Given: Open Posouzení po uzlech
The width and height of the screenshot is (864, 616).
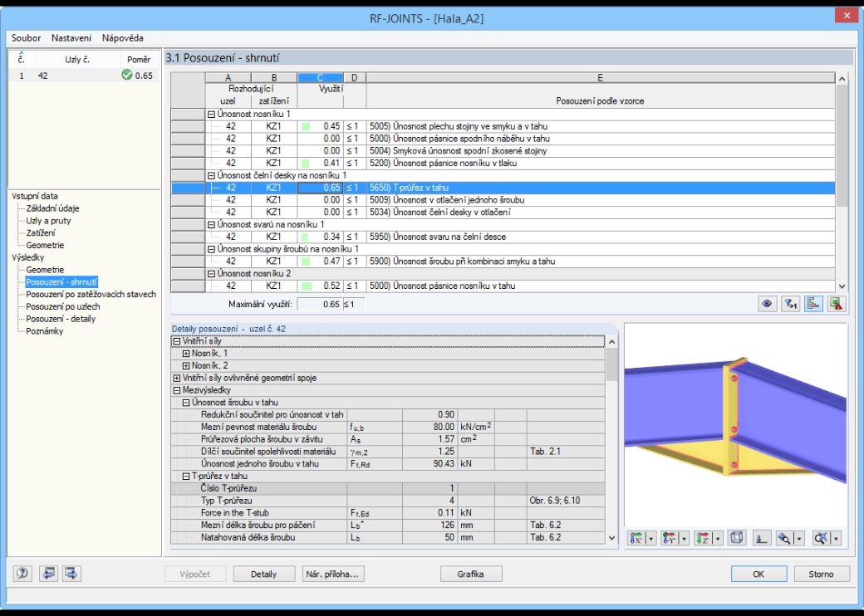Looking at the screenshot, I should (63, 306).
